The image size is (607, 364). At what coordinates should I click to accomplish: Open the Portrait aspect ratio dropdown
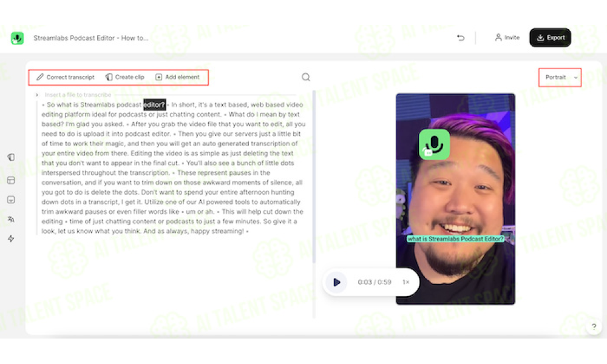(560, 78)
